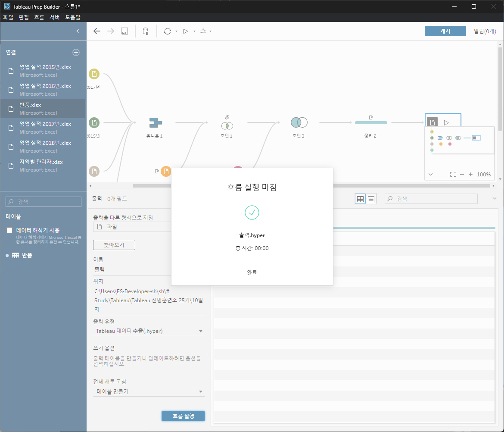The image size is (504, 432).
Task: Click the tables search field
Action: [44, 202]
